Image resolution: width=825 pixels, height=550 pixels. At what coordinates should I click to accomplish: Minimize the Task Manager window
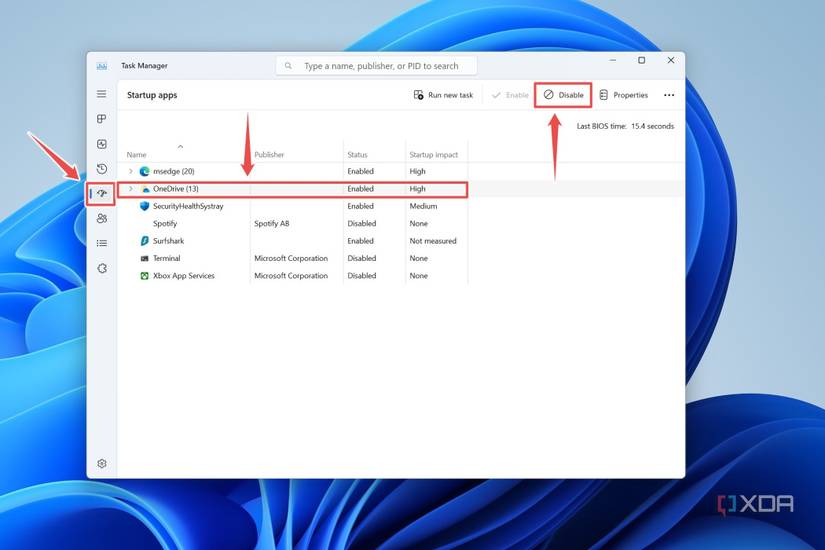click(x=612, y=61)
